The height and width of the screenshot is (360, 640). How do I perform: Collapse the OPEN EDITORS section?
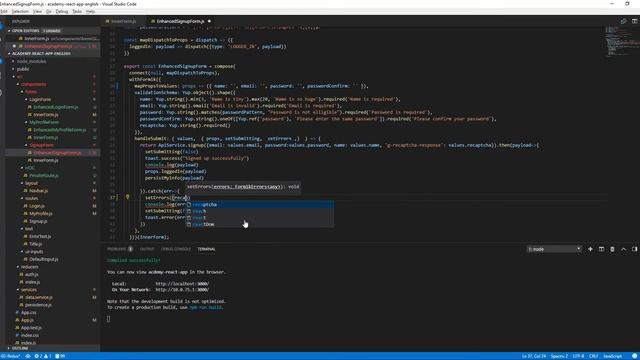[x=53, y=31]
